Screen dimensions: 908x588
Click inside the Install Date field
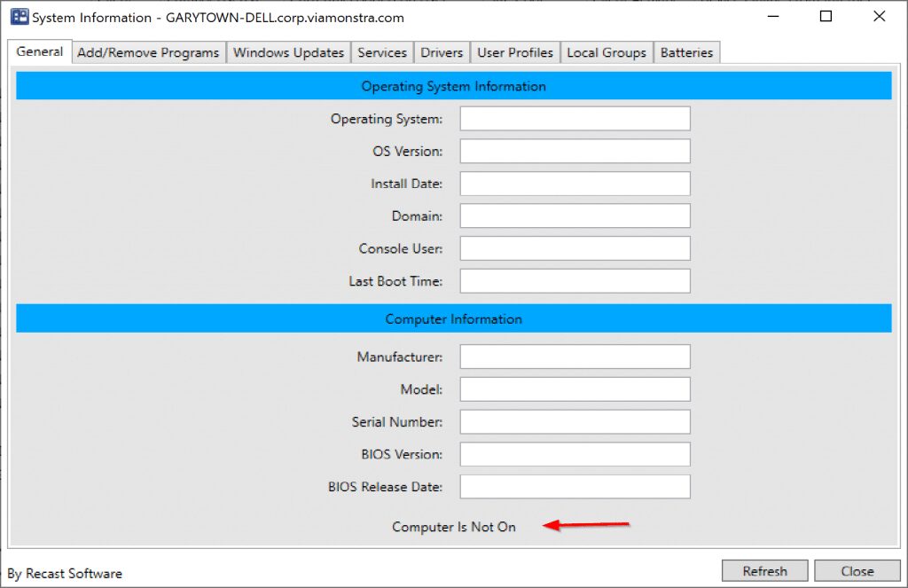(x=575, y=183)
